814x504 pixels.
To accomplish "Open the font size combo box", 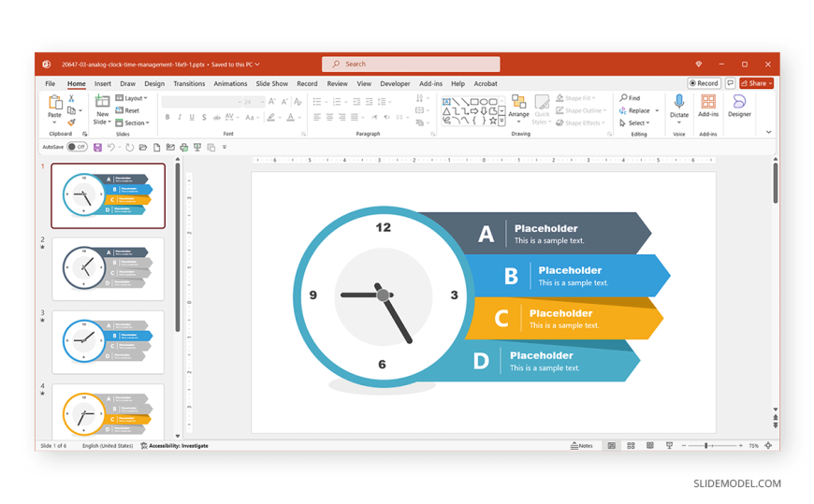I will coord(254,102).
